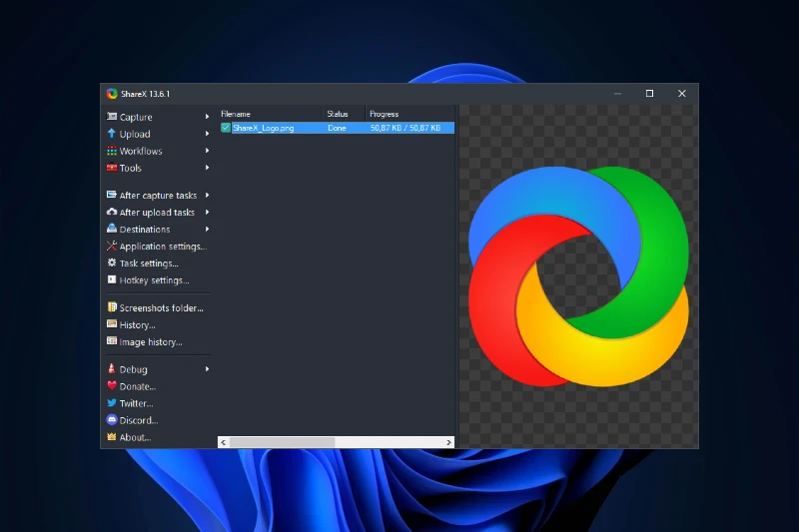
Task: Expand the After capture tasks arrow
Action: pyautogui.click(x=207, y=195)
